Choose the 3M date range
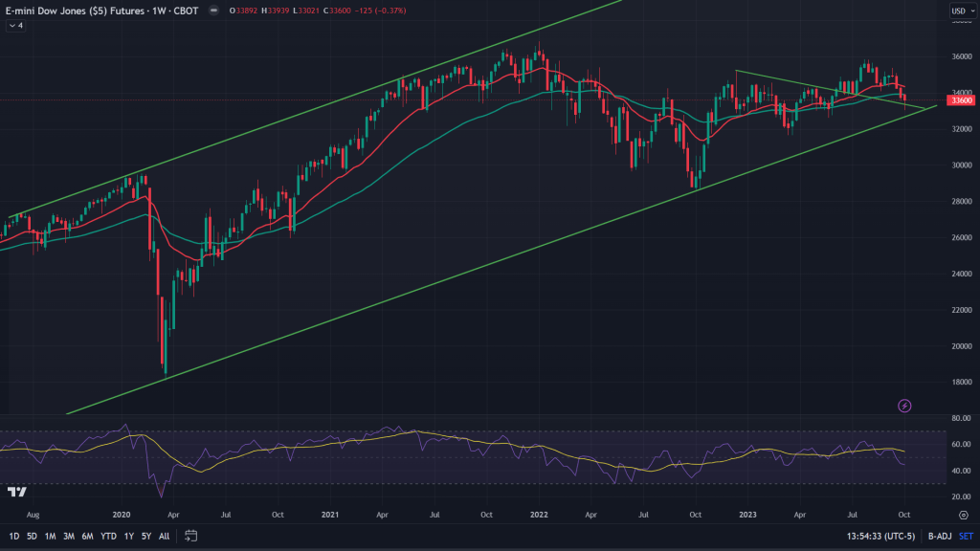 click(67, 535)
